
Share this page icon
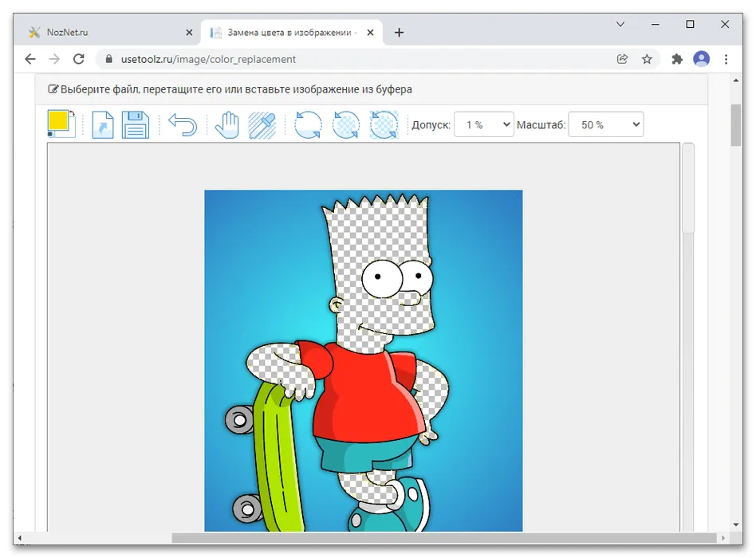[623, 59]
